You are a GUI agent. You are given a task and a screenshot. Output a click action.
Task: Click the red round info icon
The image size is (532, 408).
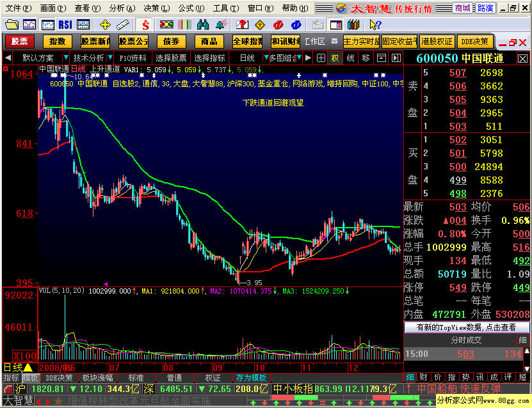(278, 24)
